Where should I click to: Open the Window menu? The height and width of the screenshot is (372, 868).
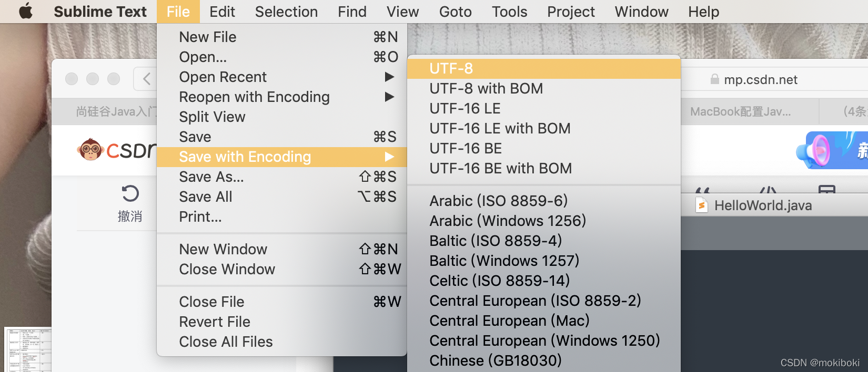point(641,12)
